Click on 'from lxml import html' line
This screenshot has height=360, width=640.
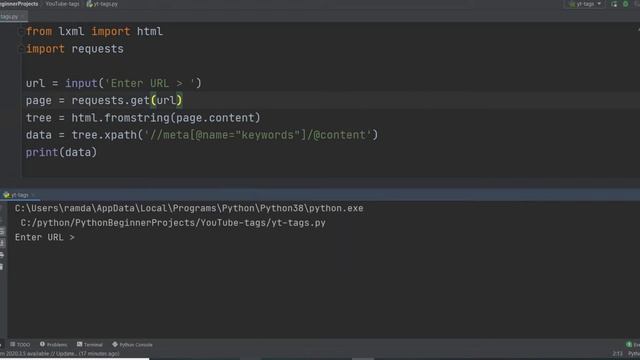point(94,31)
